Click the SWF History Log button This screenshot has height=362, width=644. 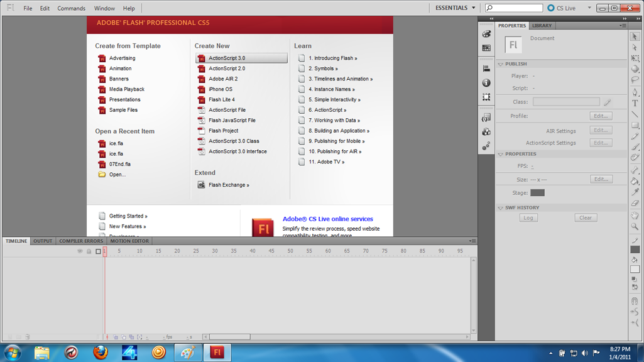pyautogui.click(x=528, y=218)
